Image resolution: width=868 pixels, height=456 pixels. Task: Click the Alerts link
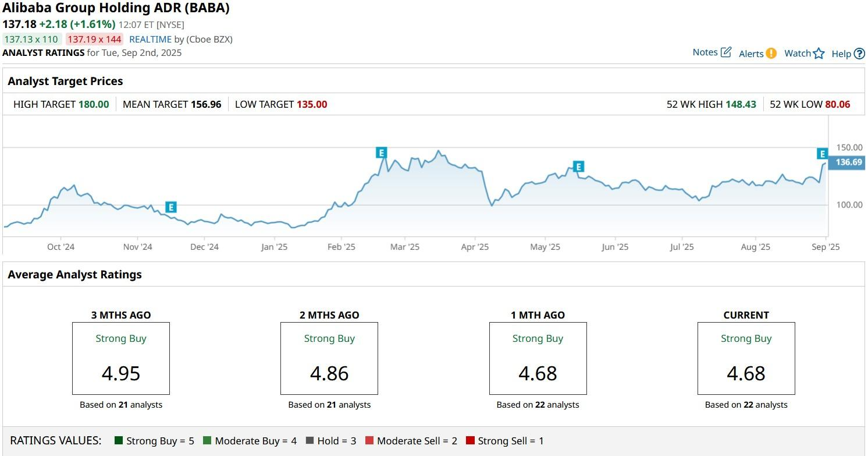[751, 54]
